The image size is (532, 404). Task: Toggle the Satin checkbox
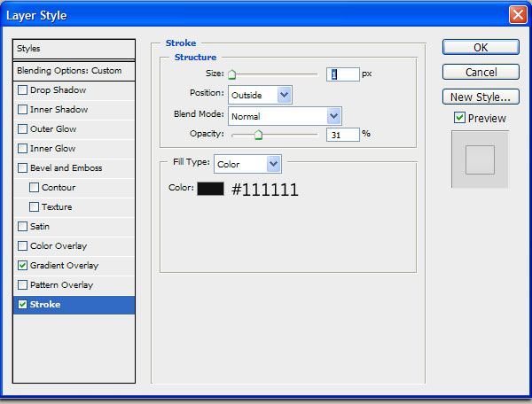22,227
